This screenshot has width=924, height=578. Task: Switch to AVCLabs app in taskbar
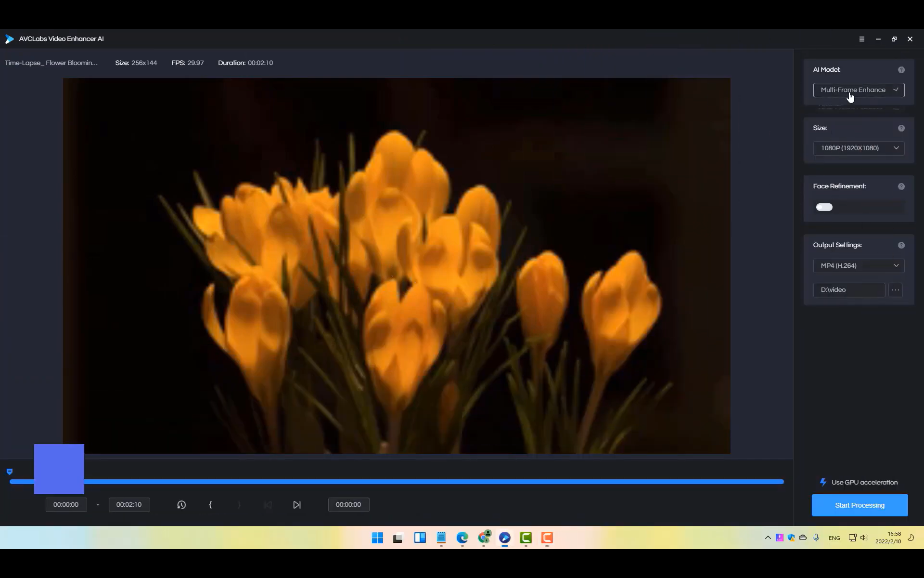click(505, 538)
